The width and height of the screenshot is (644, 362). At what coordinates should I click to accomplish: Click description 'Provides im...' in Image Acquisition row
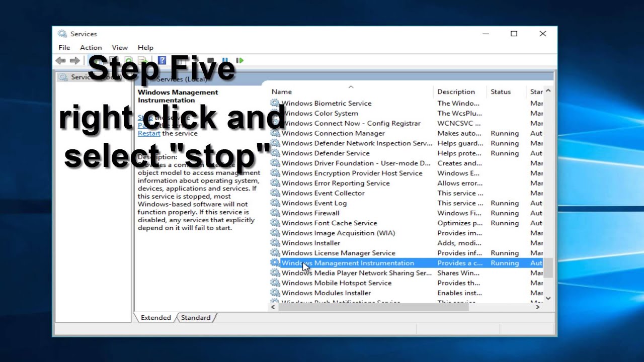point(459,233)
